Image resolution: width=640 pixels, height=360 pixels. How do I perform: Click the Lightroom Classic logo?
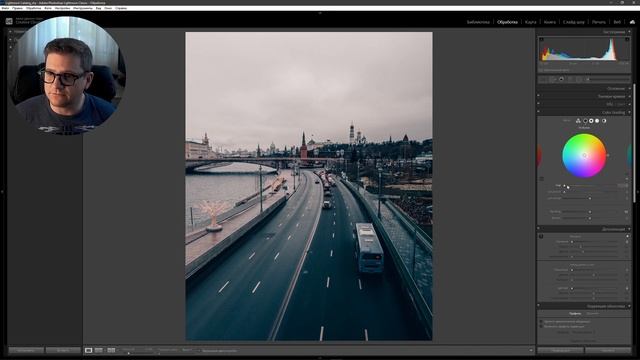click(9, 21)
